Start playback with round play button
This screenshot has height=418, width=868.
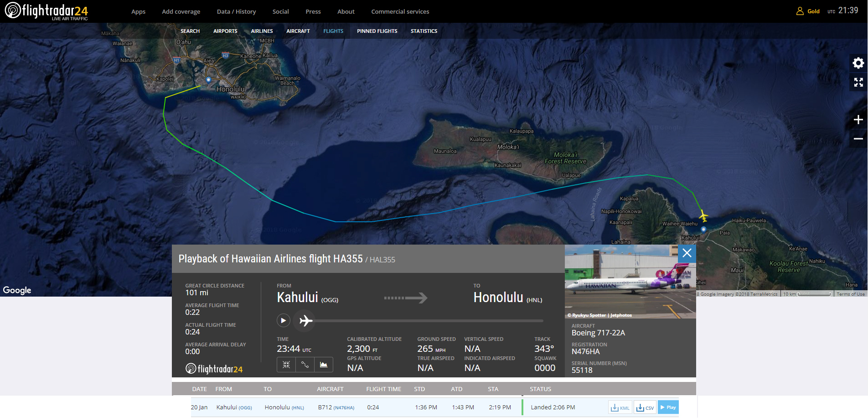pyautogui.click(x=284, y=320)
